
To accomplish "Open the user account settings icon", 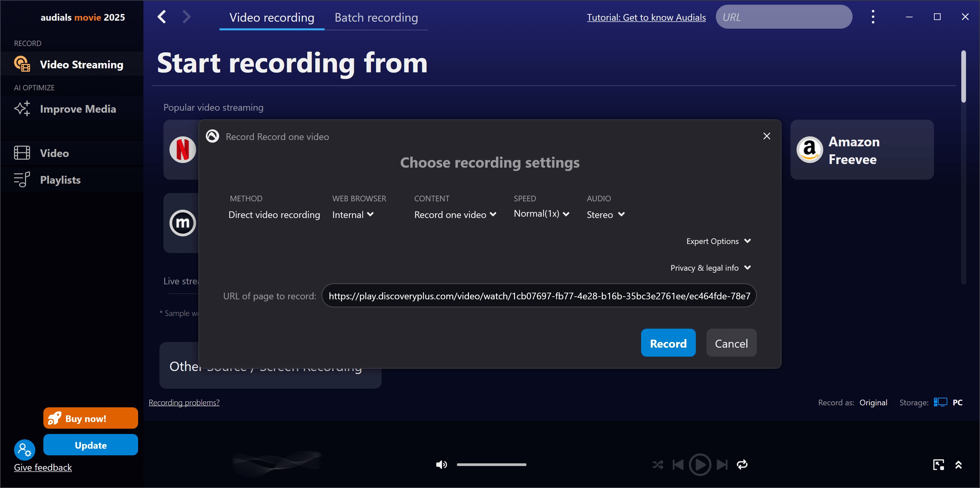I will point(24,450).
